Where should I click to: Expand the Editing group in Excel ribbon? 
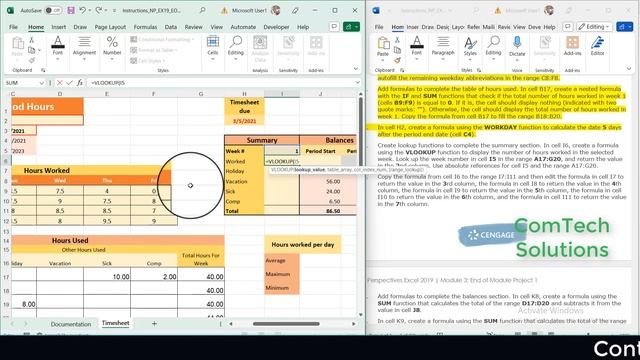[236, 48]
